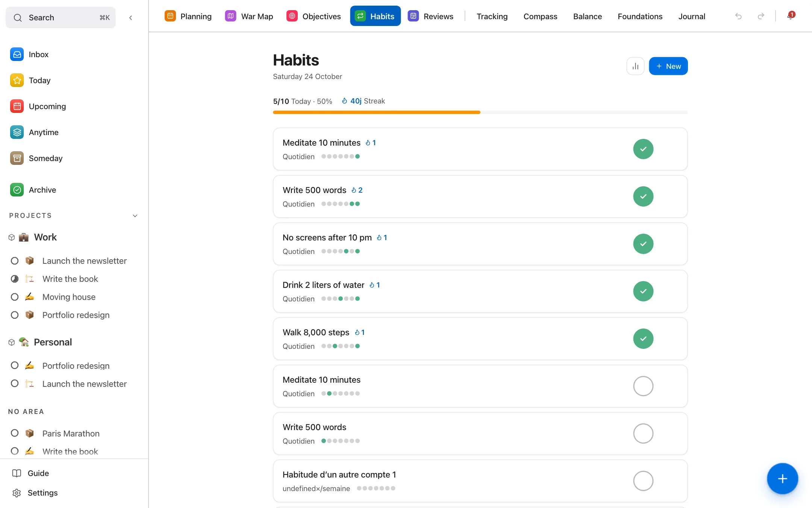Open Moving house project
Screen dimensions: 812x508
69,297
